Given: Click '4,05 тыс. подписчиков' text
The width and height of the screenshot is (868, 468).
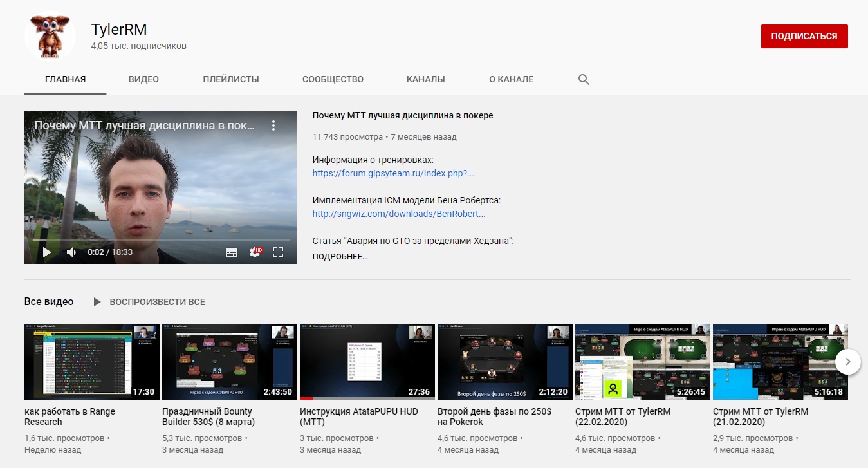Looking at the screenshot, I should [139, 46].
